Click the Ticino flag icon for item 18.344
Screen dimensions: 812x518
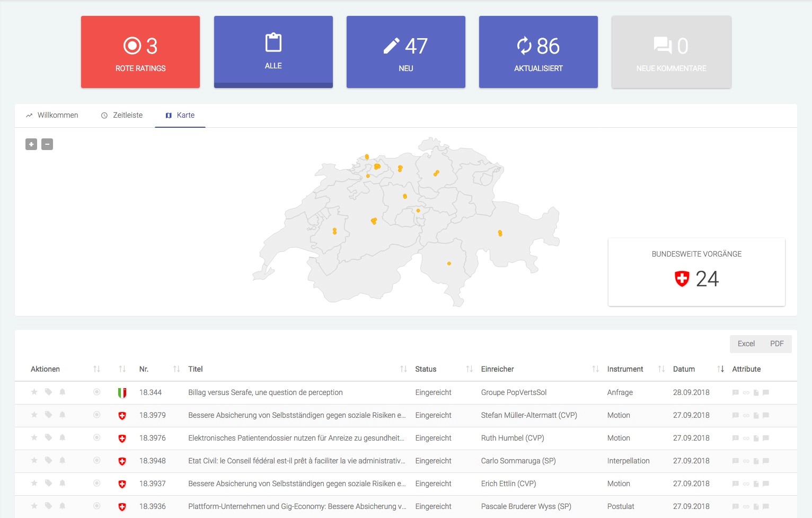pos(122,393)
